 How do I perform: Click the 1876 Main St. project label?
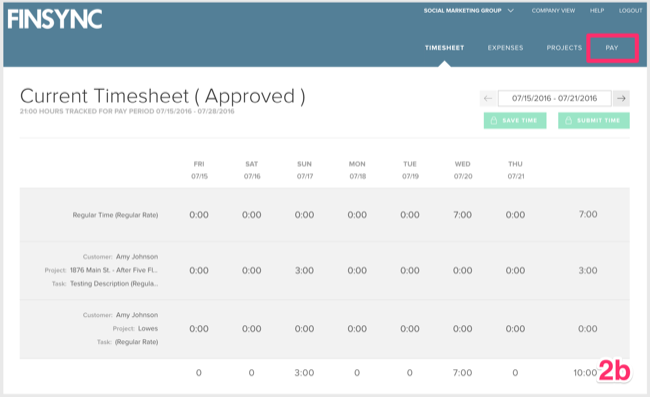(114, 270)
